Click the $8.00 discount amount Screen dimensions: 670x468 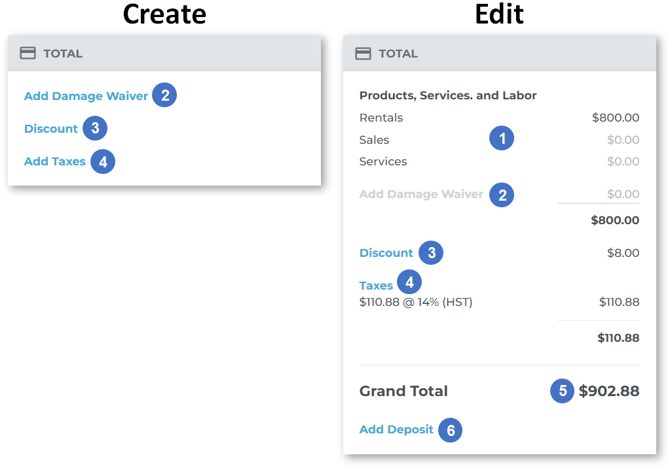623,253
